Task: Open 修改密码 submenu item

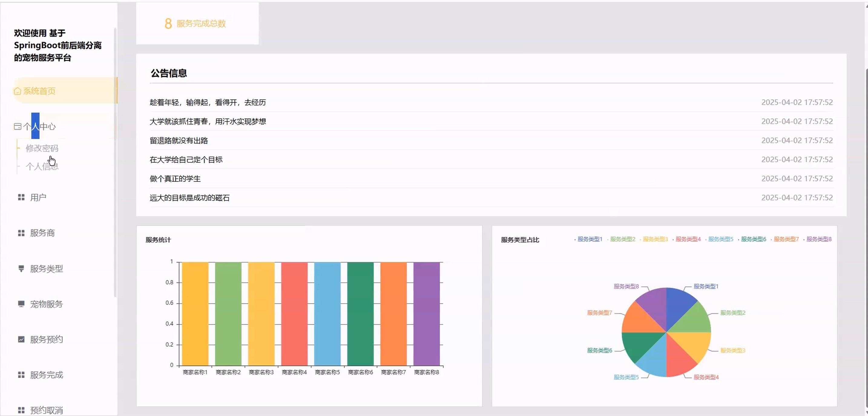Action: click(42, 148)
